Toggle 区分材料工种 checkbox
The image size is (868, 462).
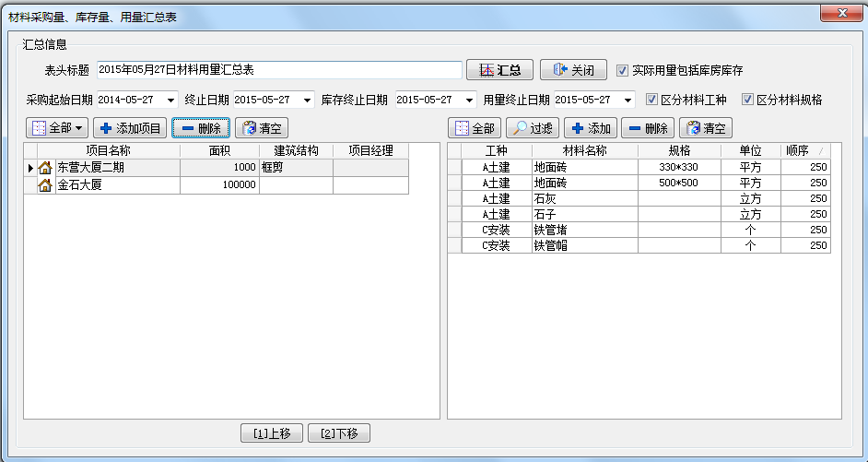pyautogui.click(x=651, y=100)
